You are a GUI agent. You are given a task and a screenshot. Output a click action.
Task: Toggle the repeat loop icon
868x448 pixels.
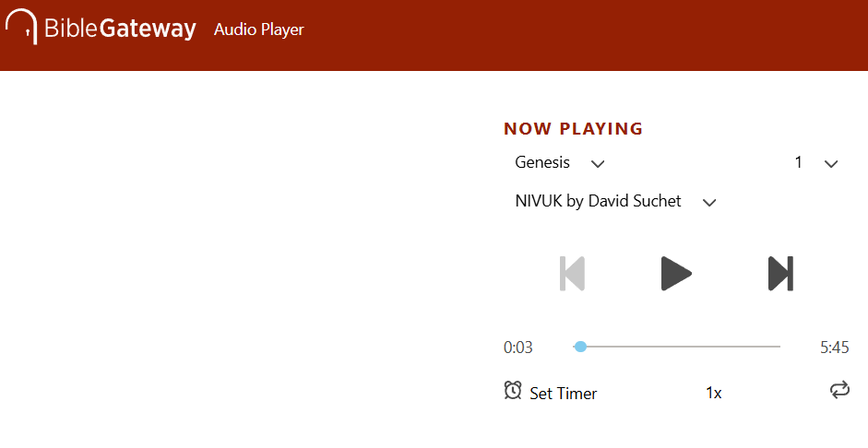point(838,391)
